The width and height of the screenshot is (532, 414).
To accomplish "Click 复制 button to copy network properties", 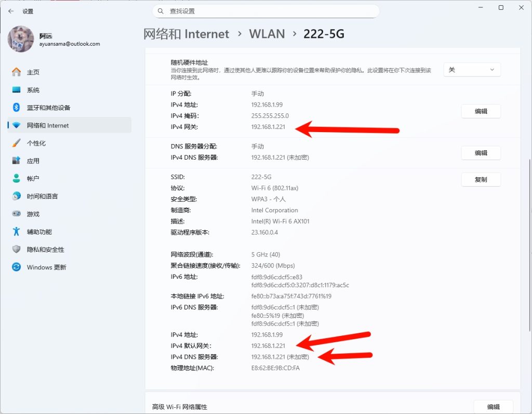I will tap(481, 179).
